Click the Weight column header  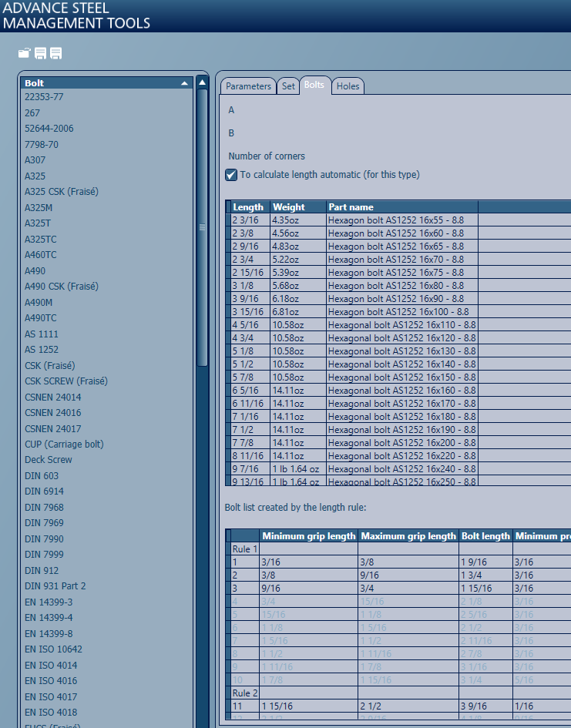tap(298, 207)
